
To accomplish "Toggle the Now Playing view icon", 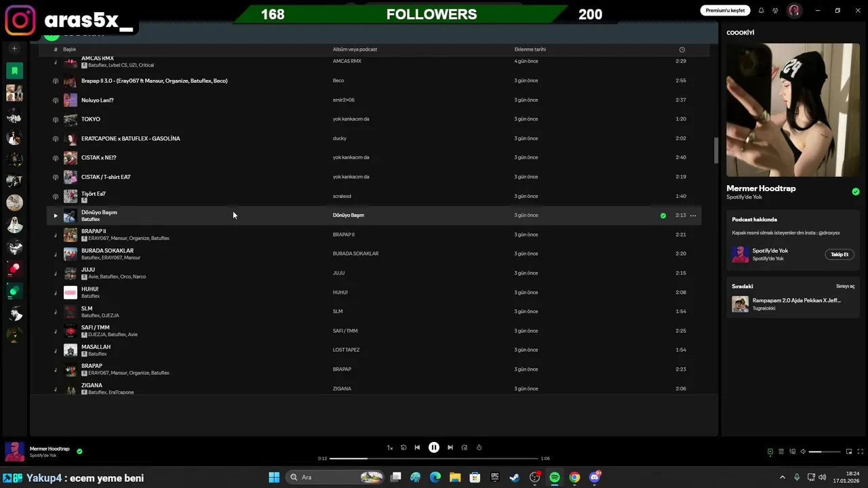I will coord(770,451).
